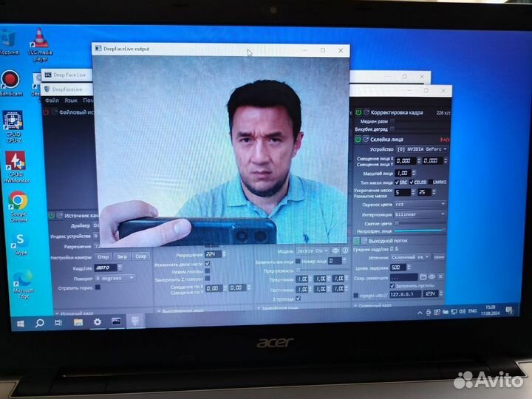Open CPUID HWMonitor desktop shortcut
This screenshot has height=399, width=532.
pos(16,167)
